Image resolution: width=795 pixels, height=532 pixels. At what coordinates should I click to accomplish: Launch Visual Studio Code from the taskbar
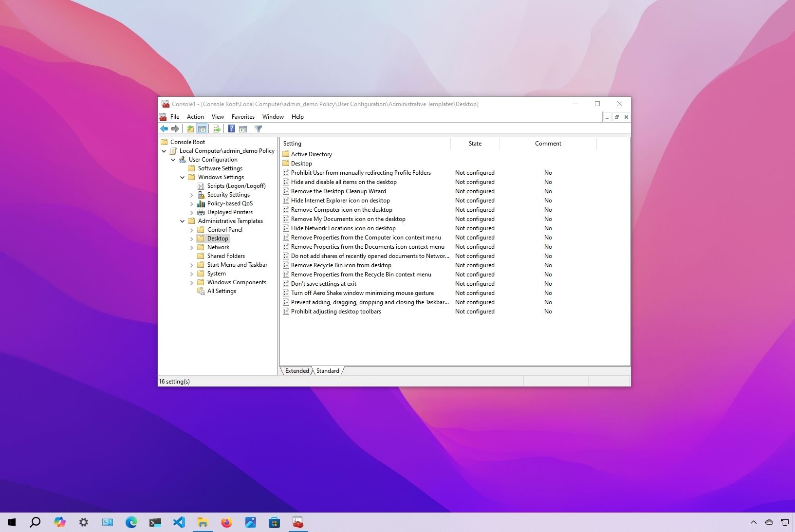click(x=179, y=522)
